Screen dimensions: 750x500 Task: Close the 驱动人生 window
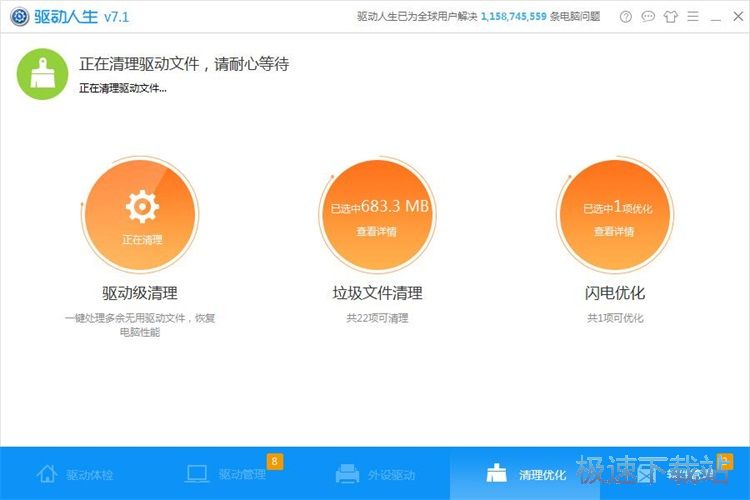(x=738, y=17)
